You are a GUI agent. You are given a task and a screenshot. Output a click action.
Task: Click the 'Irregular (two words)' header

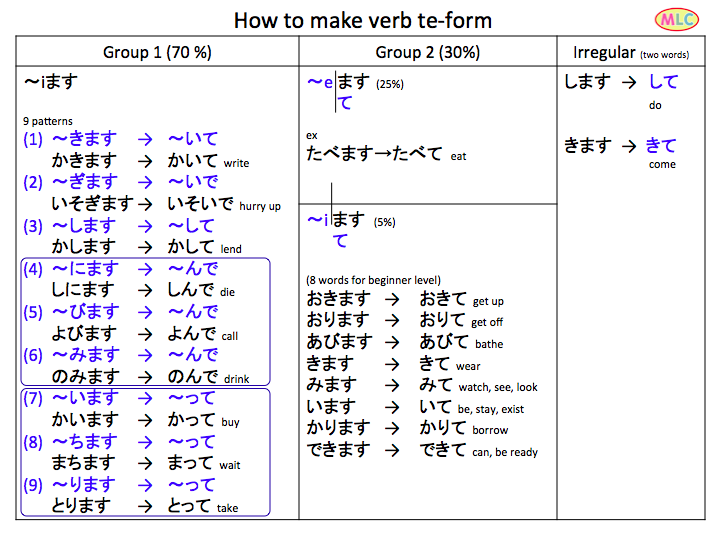click(631, 53)
